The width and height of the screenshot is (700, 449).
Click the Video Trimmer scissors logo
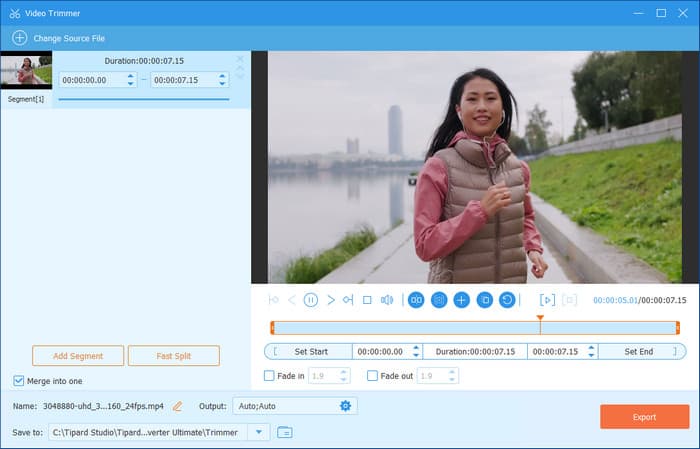[x=15, y=13]
